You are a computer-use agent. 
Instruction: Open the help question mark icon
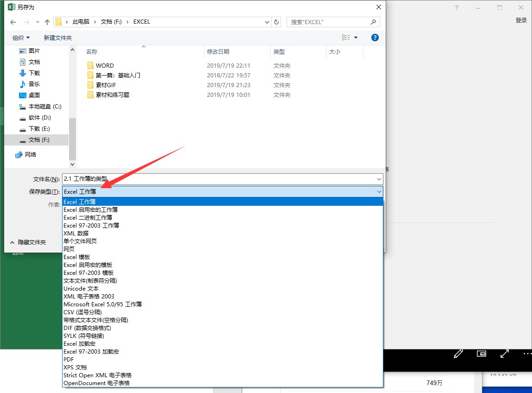pyautogui.click(x=375, y=38)
